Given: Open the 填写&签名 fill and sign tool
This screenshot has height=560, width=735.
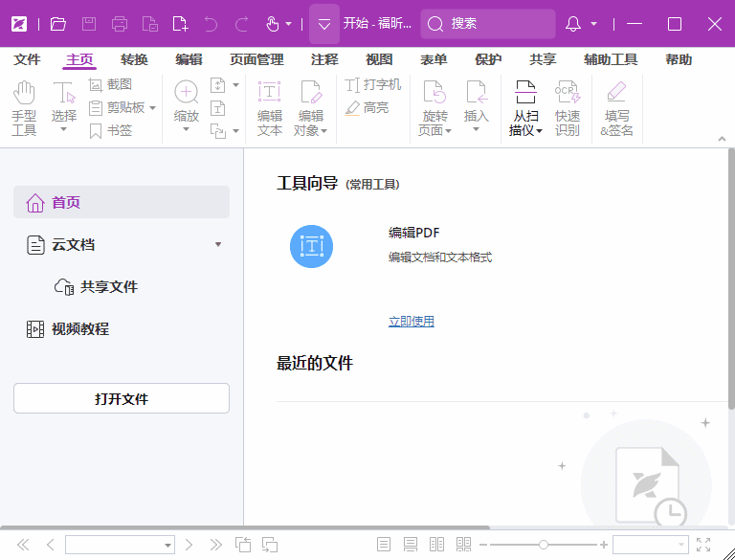Looking at the screenshot, I should point(616,107).
